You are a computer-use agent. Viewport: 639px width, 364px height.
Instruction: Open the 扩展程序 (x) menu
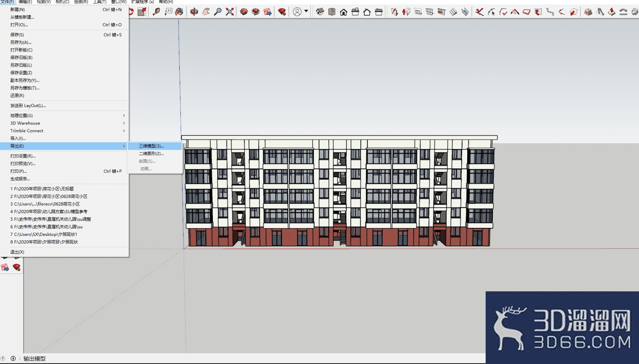[143, 2]
